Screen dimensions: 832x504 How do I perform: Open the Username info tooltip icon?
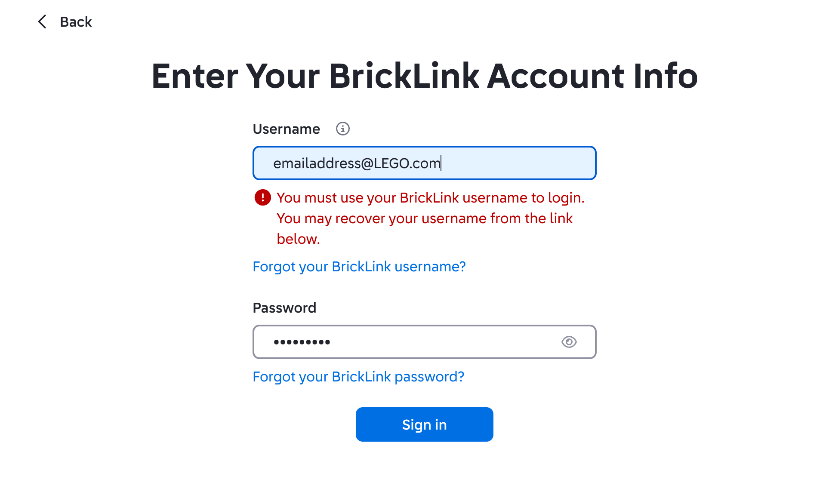click(342, 129)
